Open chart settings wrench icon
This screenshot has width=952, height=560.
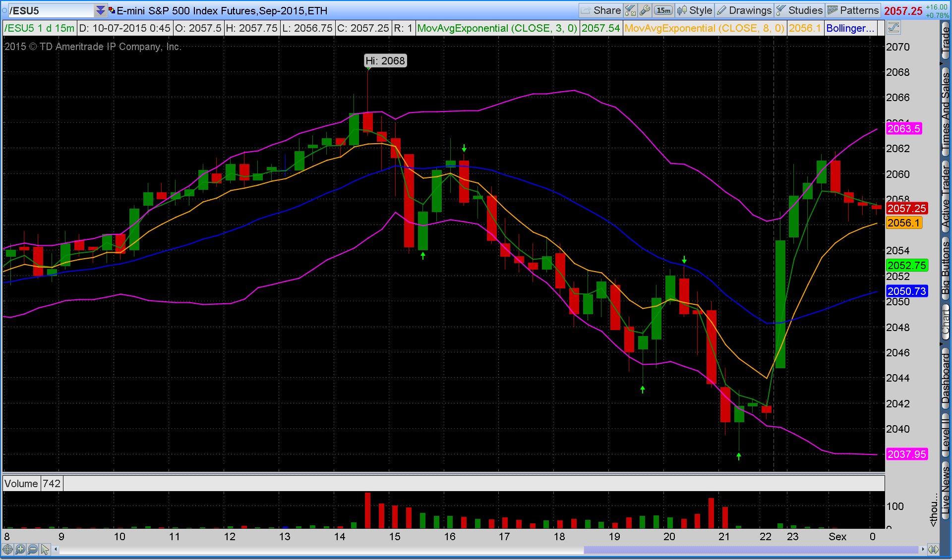pyautogui.click(x=645, y=10)
